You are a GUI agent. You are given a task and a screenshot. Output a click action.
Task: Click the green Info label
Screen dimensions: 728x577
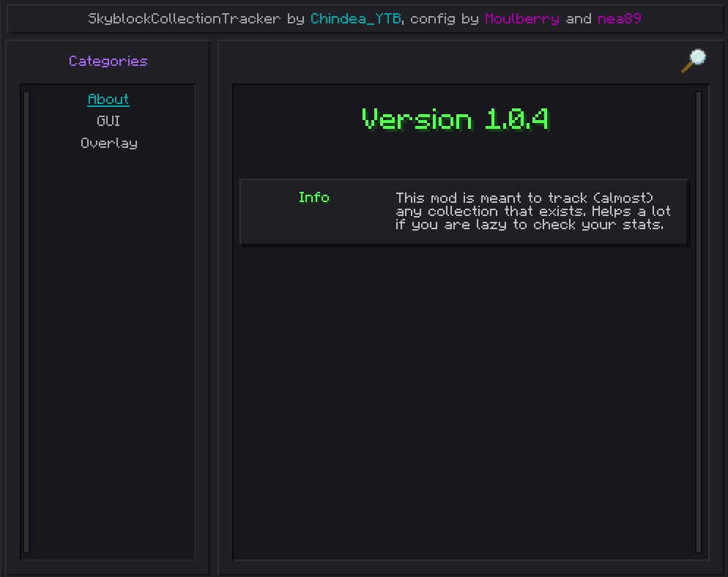click(313, 197)
